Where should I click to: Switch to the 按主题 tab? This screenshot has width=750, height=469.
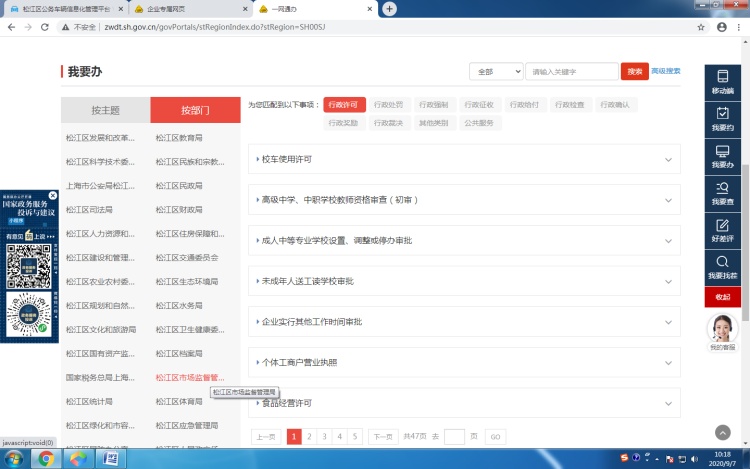pos(105,110)
